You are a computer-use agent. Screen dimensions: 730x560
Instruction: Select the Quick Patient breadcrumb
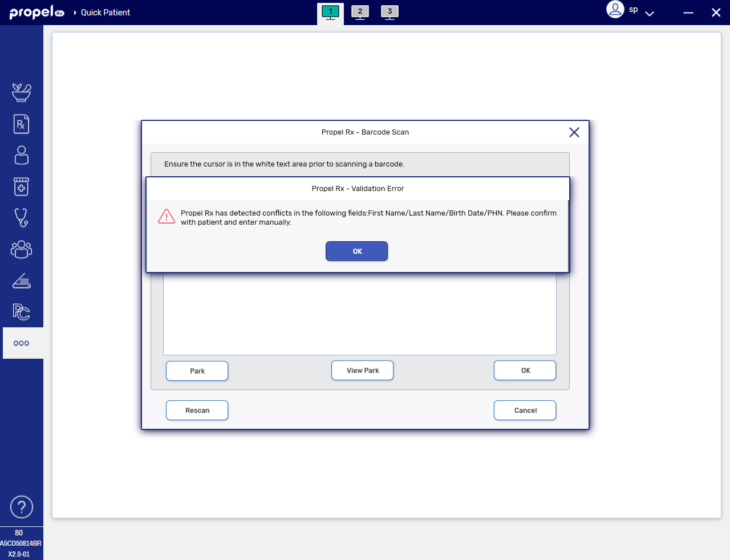[106, 12]
